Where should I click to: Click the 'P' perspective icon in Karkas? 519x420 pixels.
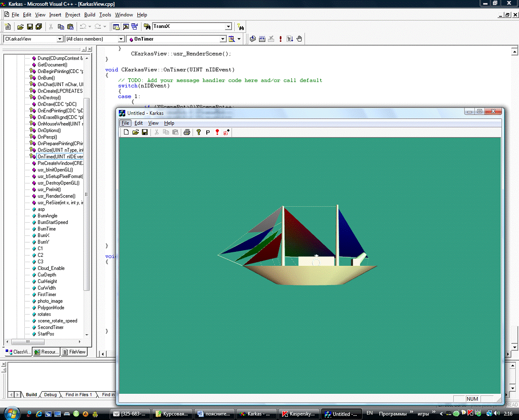point(208,132)
